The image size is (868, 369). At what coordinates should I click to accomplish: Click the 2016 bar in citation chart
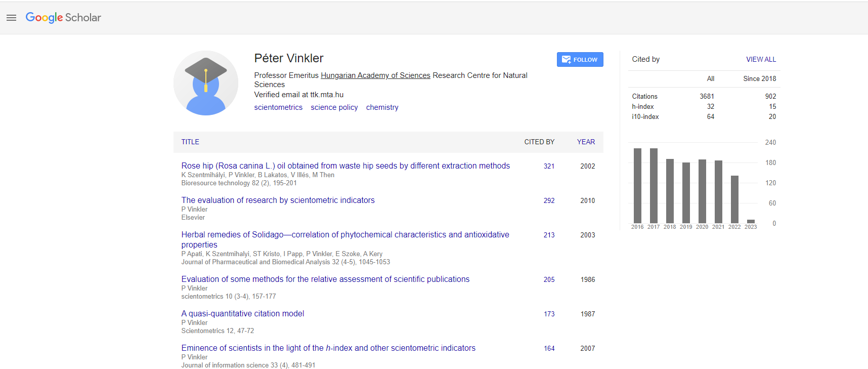(637, 185)
